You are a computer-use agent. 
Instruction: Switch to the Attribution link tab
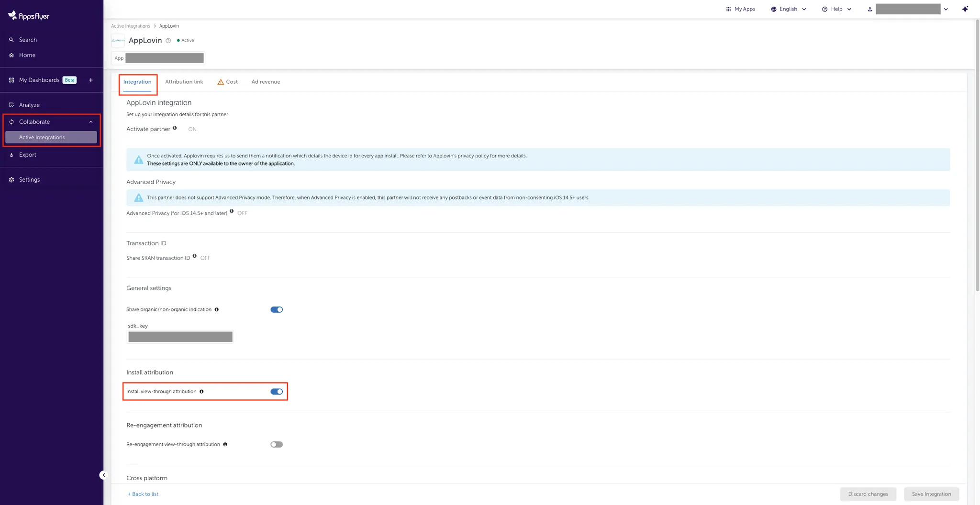click(184, 82)
